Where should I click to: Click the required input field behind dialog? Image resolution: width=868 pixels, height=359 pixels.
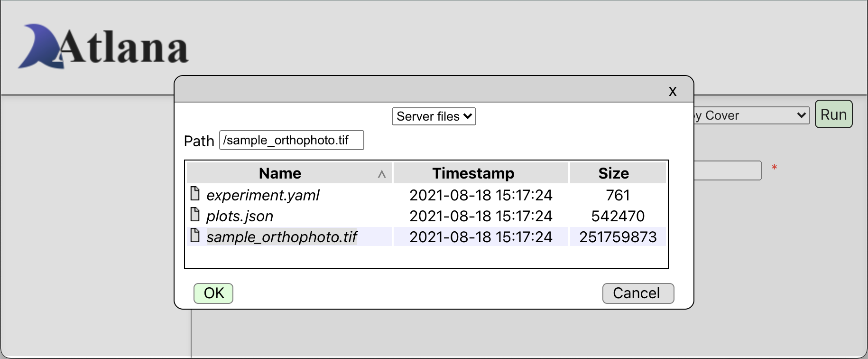tap(728, 170)
